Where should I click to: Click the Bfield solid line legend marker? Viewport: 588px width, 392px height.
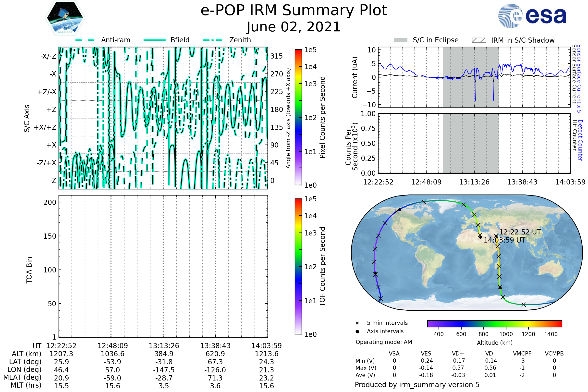pyautogui.click(x=155, y=40)
